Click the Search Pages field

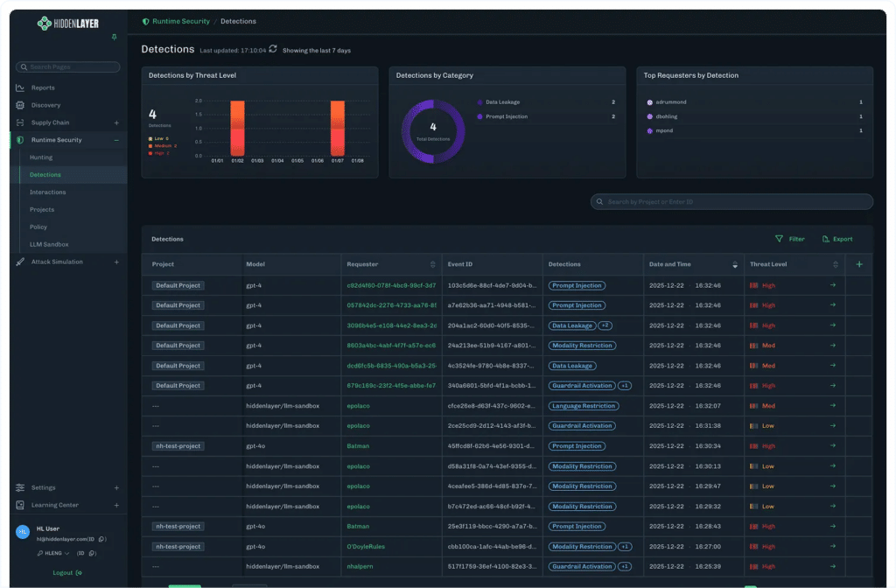tap(68, 66)
